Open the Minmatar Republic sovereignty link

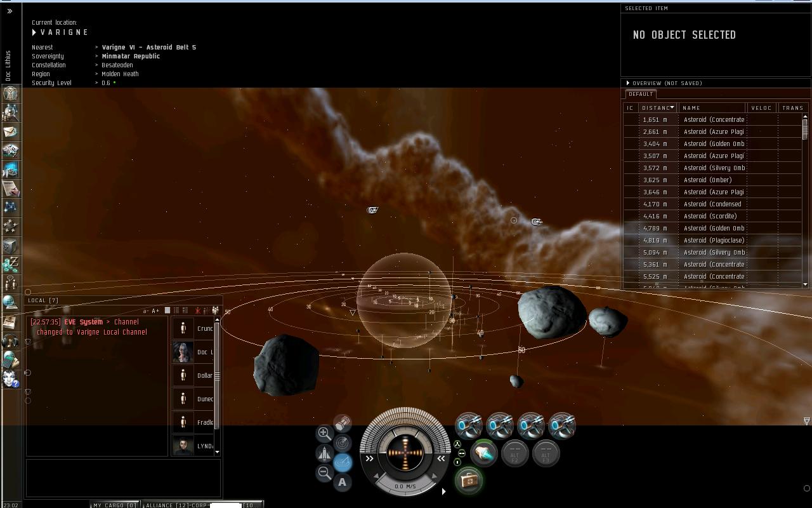point(131,56)
